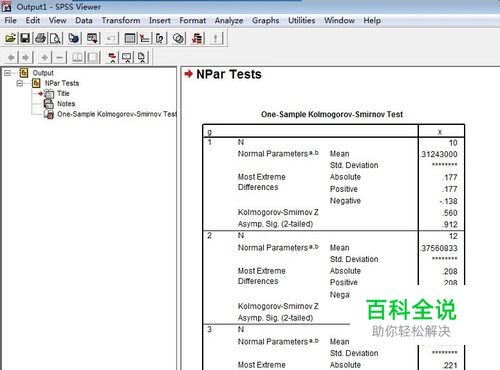Open the Help menu

pos(372,20)
